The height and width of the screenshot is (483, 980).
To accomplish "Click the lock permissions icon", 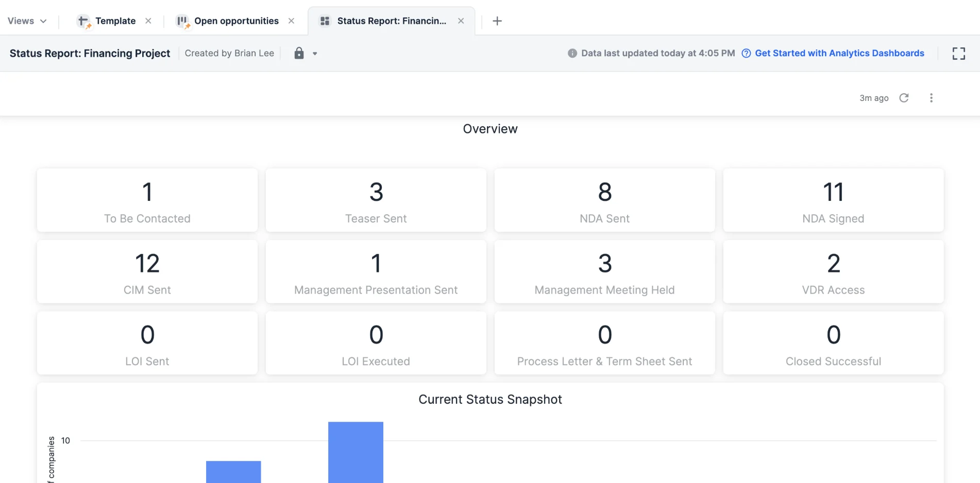I will (x=299, y=53).
